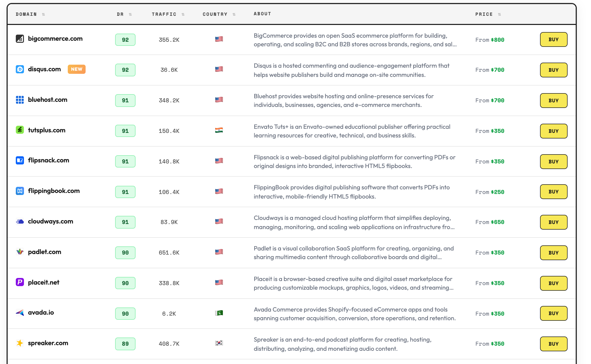Click India flag in tutsplus.com row
The height and width of the screenshot is (364, 591).
219,130
